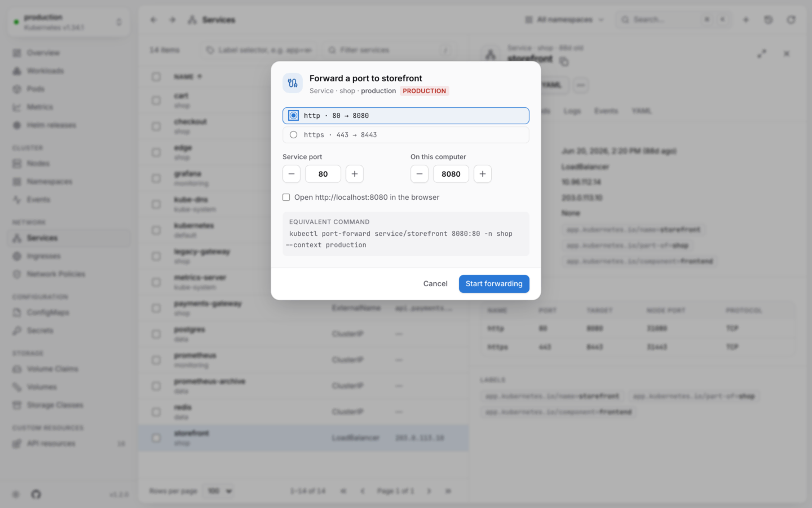The height and width of the screenshot is (508, 812).
Task: Open Helm releases in the sidebar
Action: pyautogui.click(x=69, y=125)
